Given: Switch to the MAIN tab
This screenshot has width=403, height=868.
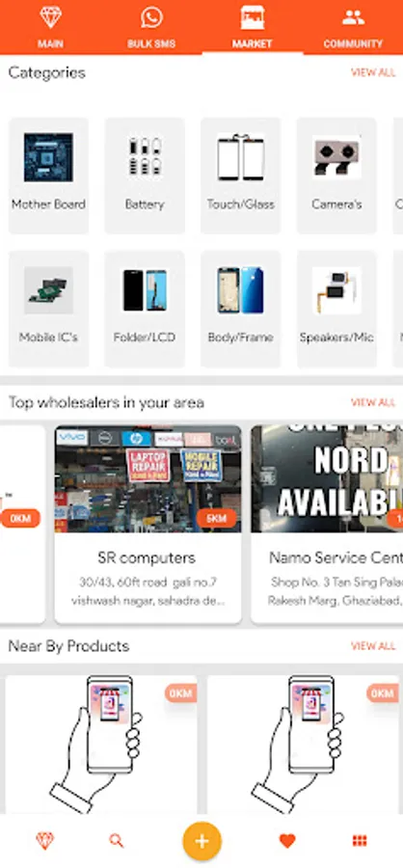Looking at the screenshot, I should point(50,27).
